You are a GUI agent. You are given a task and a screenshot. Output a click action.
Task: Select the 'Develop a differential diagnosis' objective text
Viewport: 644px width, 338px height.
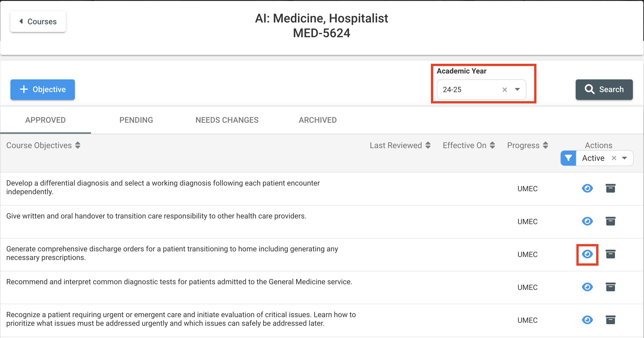163,188
